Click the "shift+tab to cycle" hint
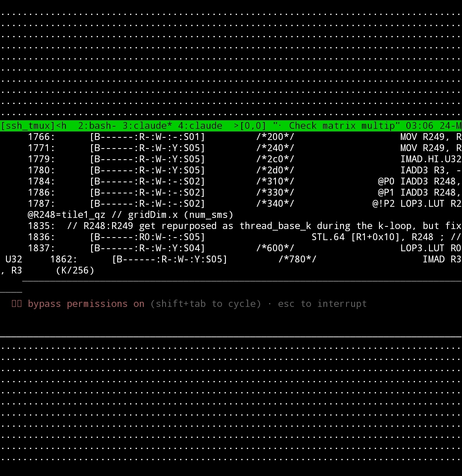462x476 pixels. tap(206, 304)
